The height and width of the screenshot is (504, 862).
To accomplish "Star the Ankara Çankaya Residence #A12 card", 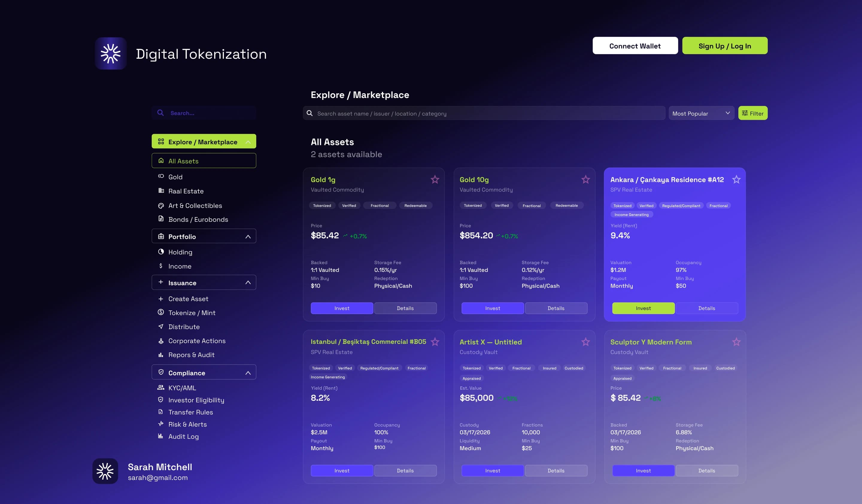I will (x=737, y=180).
